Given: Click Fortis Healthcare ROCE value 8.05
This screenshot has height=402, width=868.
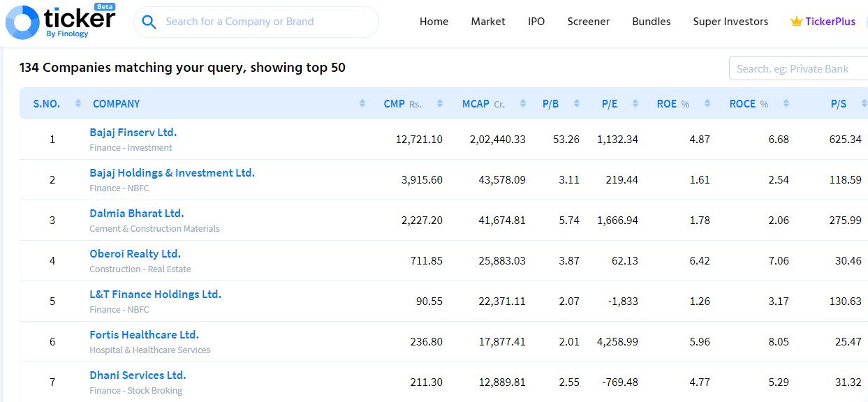Looking at the screenshot, I should [778, 341].
